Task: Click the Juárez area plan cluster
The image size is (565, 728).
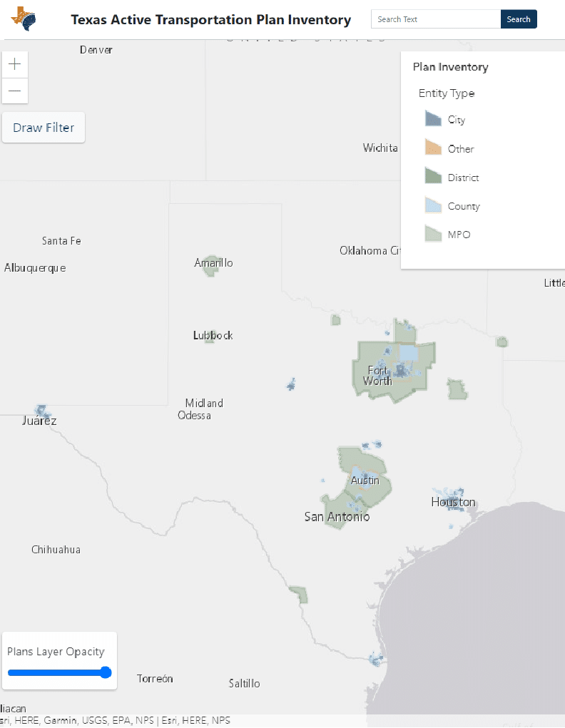Action: (43, 411)
